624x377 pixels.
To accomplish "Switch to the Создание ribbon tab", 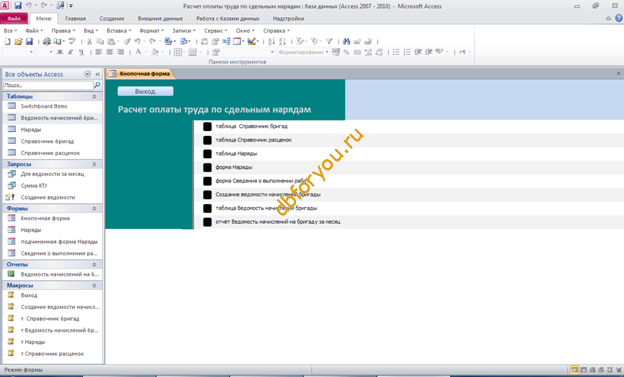I will point(112,18).
